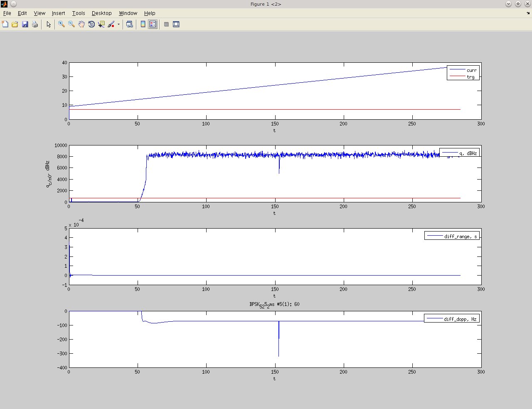Screen dimensions: 532x409
Task: Open a file with the folder icon
Action: [x=15, y=25]
